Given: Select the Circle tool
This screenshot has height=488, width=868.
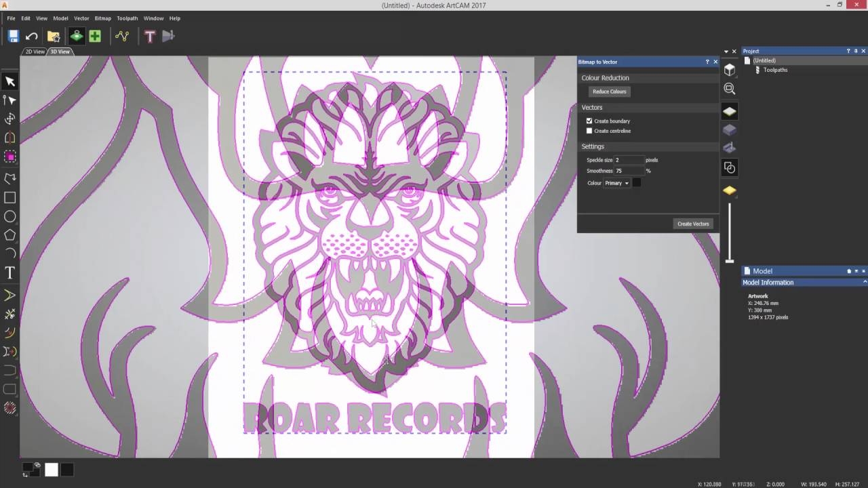Looking at the screenshot, I should coord(10,216).
